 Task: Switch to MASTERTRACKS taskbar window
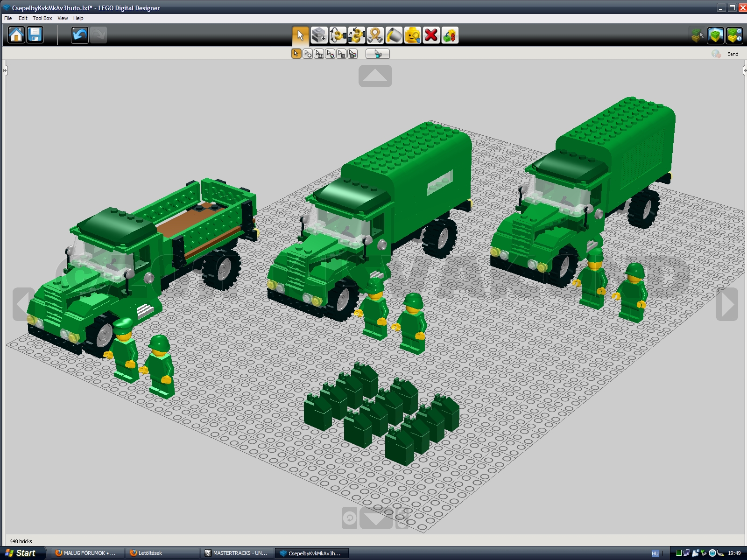point(238,553)
